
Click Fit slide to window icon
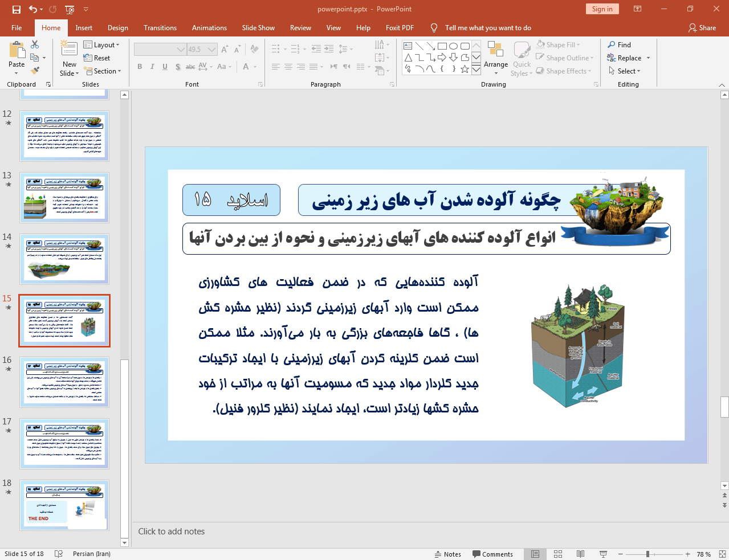(722, 554)
